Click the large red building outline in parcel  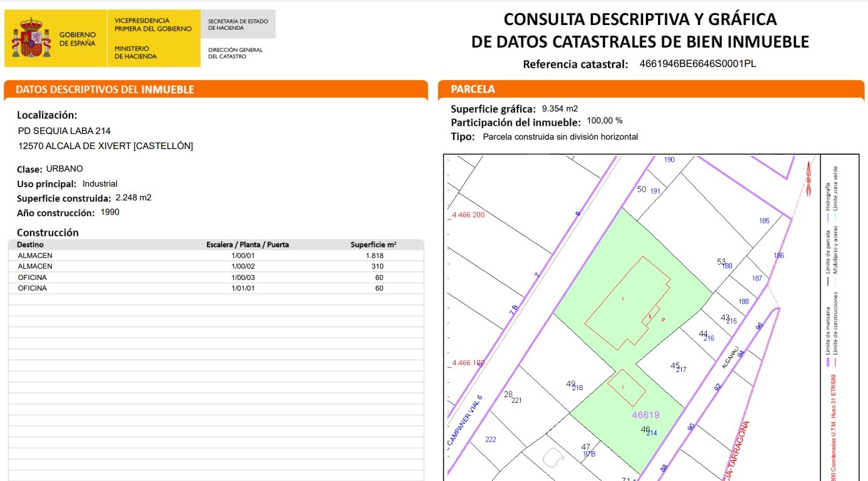(627, 303)
